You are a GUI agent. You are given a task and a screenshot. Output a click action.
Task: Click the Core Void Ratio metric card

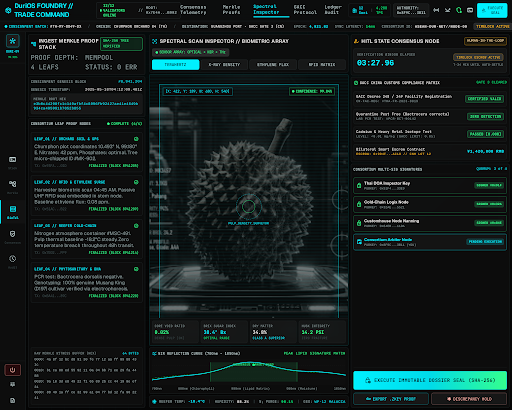pyautogui.click(x=175, y=332)
